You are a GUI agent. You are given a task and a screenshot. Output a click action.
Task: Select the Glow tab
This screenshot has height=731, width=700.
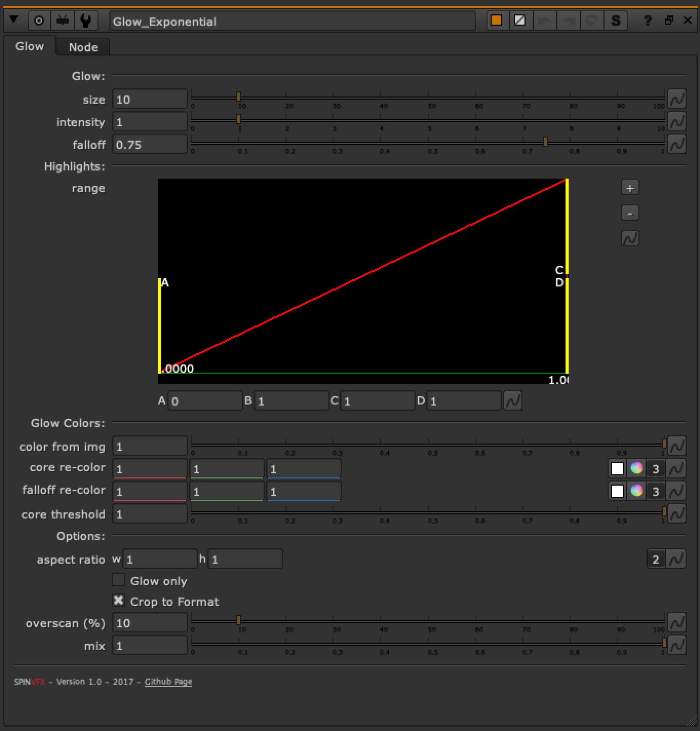[30, 46]
